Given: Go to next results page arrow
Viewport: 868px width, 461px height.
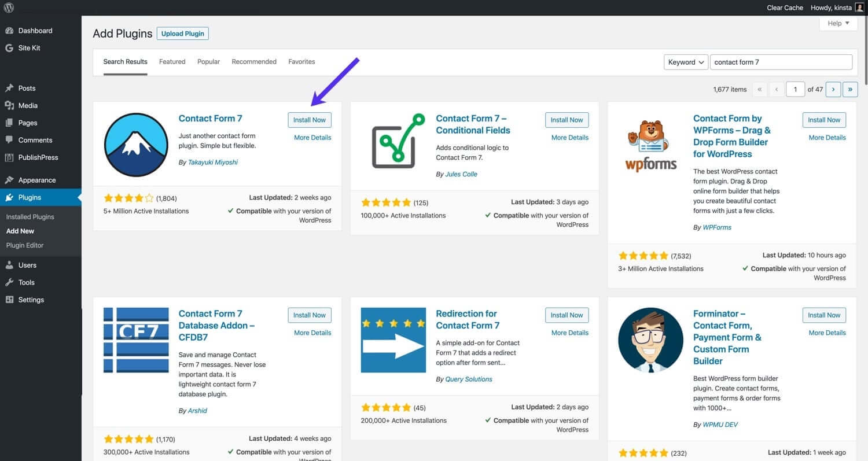Looking at the screenshot, I should pyautogui.click(x=833, y=89).
